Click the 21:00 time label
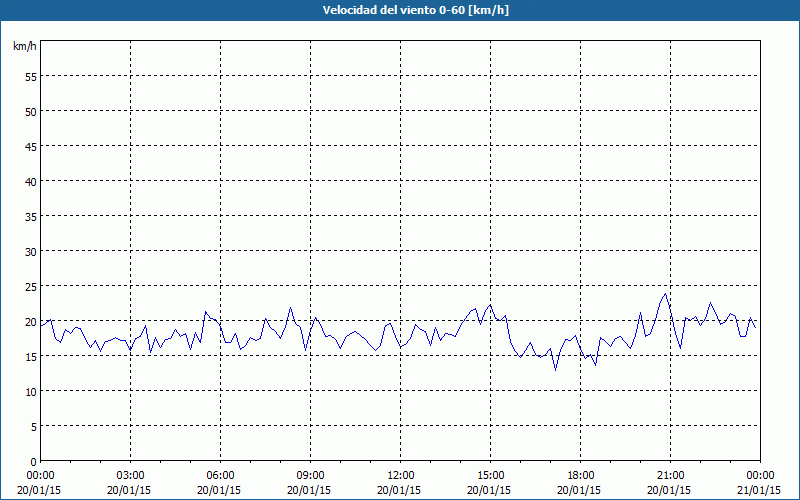This screenshot has height=500, width=800. [x=670, y=476]
